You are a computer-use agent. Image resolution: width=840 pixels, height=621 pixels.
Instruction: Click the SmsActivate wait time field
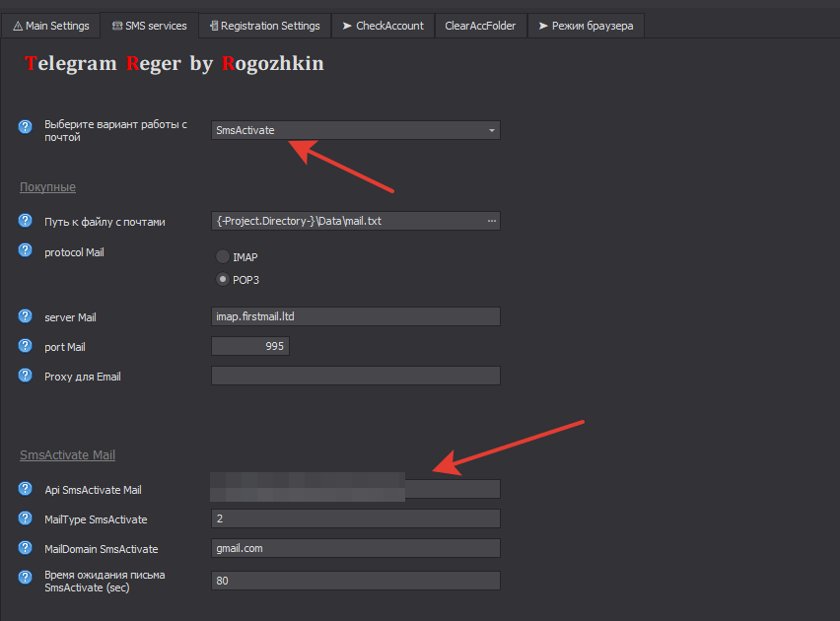356,581
